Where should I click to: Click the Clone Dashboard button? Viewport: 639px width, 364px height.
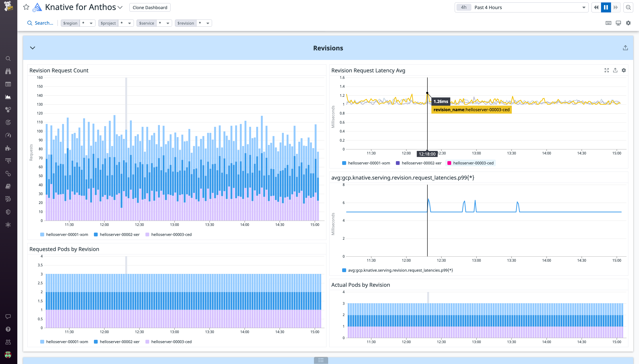[150, 7]
